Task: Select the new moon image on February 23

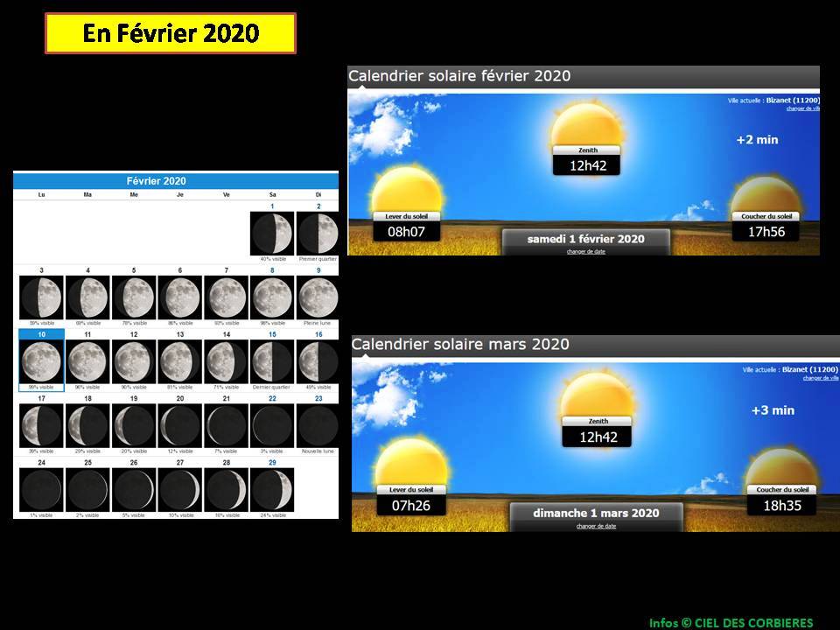Action: 318,425
